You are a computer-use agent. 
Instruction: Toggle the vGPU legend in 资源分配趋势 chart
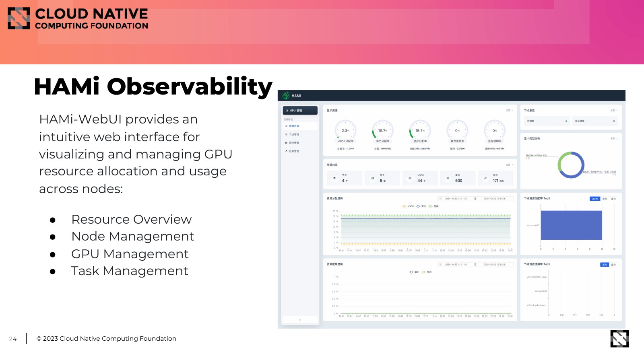coord(408,206)
